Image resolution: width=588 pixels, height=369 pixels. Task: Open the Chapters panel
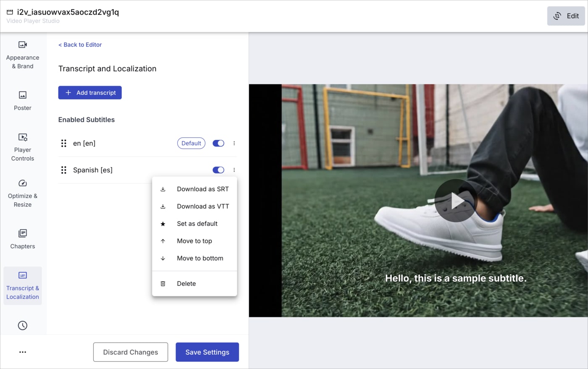[x=22, y=239]
